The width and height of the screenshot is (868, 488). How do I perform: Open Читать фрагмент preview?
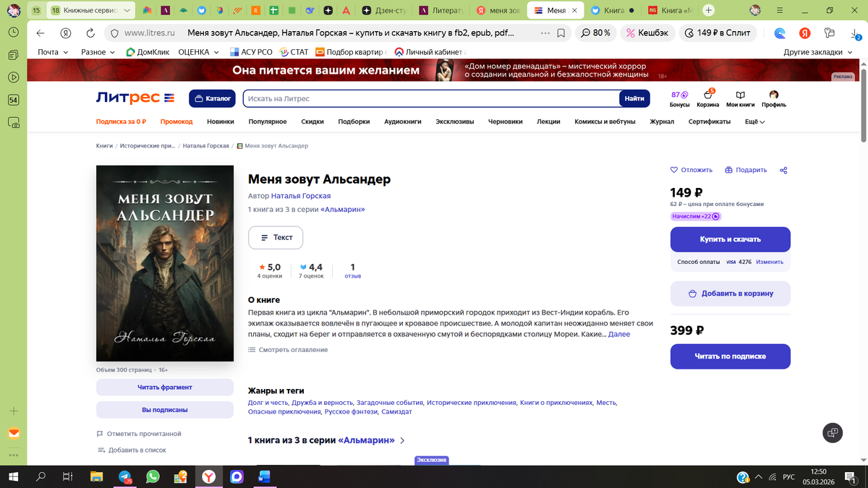(x=164, y=387)
